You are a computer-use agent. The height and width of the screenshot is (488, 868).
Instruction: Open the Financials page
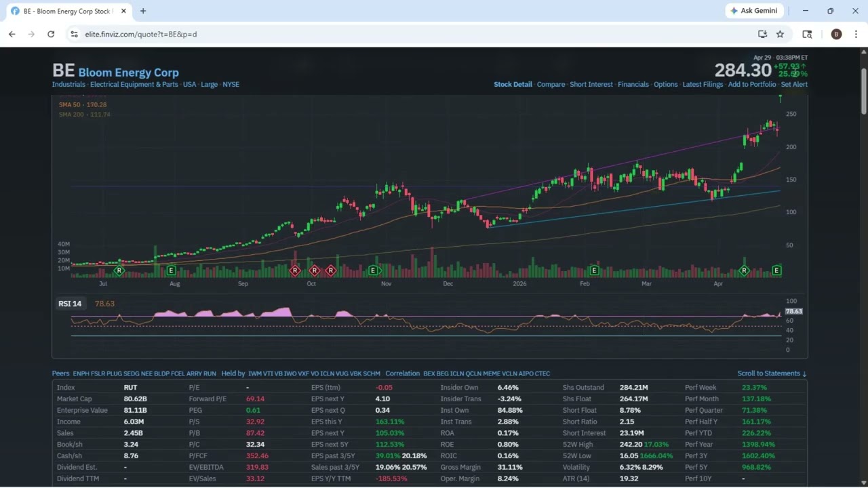pos(633,85)
